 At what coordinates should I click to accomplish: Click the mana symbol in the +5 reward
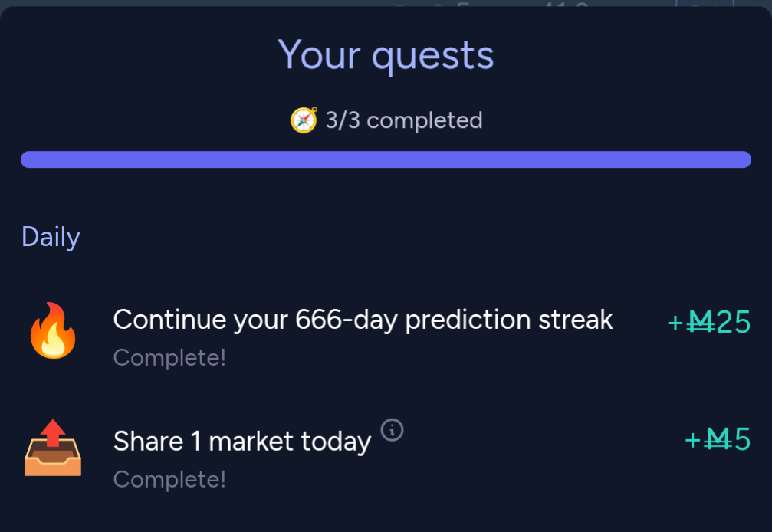(718, 439)
